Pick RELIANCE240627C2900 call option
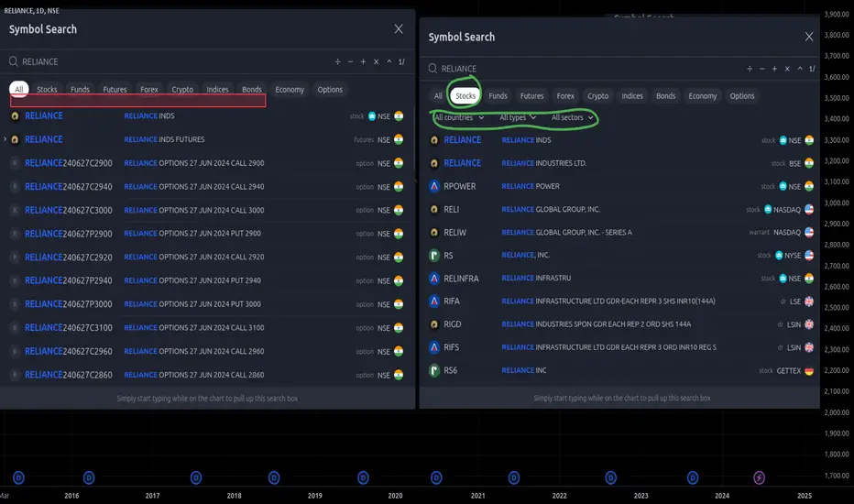854x504 pixels. pos(207,163)
